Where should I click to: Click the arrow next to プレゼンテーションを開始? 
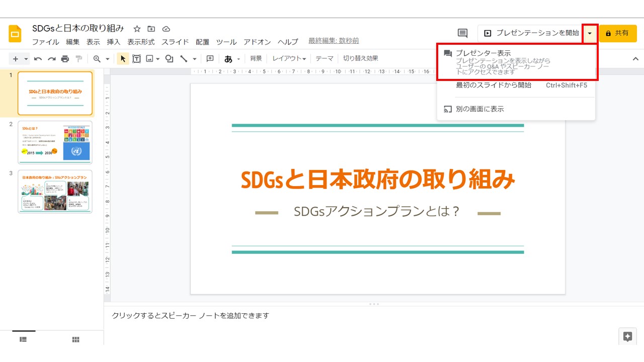[x=590, y=33]
